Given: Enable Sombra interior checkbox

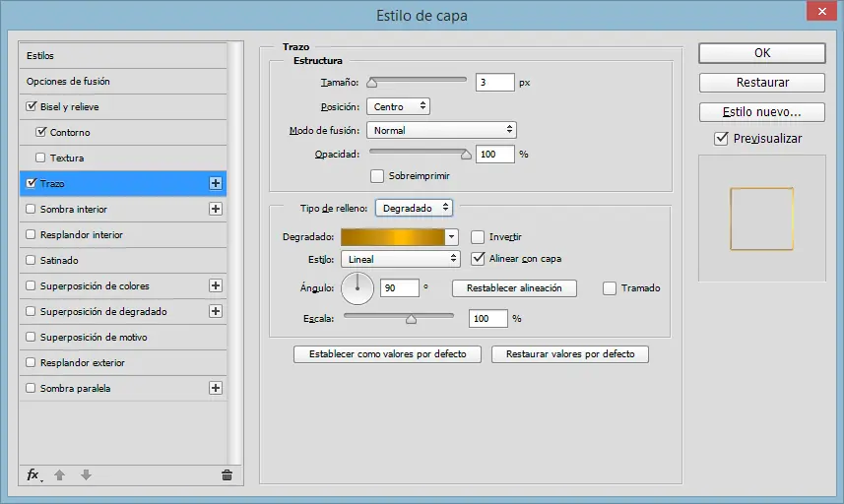Looking at the screenshot, I should pyautogui.click(x=31, y=209).
